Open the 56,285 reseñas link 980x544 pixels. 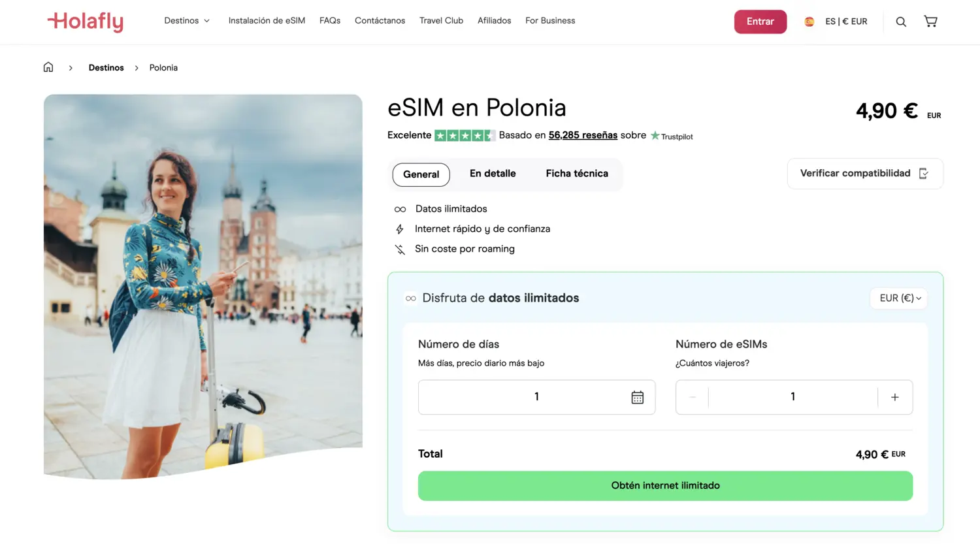click(583, 135)
